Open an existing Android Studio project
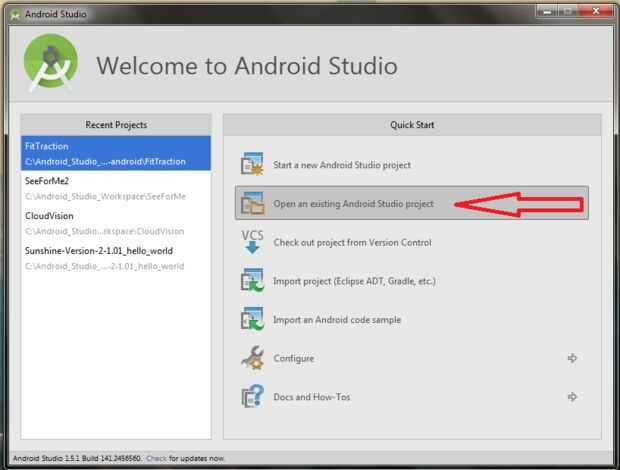 pos(412,203)
